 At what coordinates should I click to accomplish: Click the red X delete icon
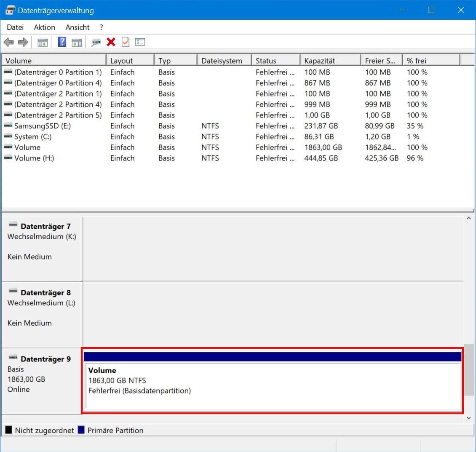point(111,42)
